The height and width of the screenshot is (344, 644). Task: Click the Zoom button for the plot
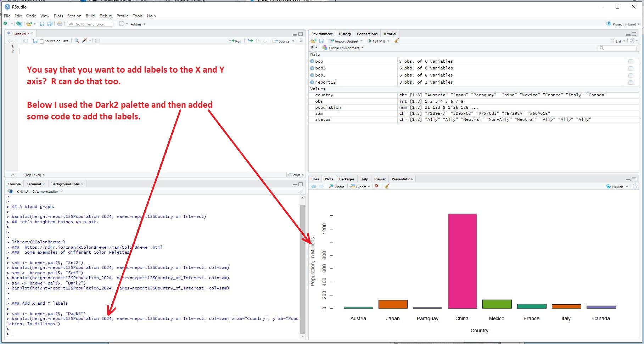(x=336, y=187)
